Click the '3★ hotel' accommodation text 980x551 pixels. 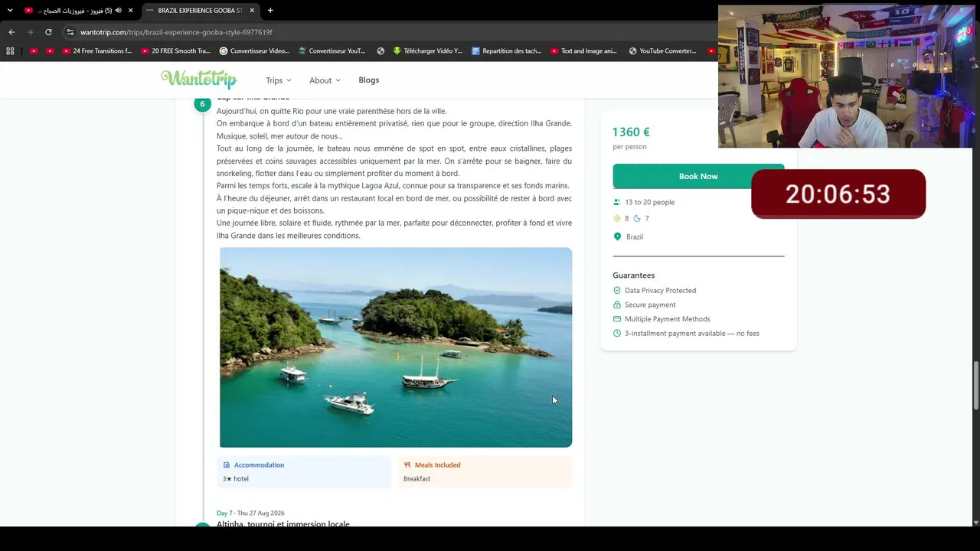pos(236,479)
